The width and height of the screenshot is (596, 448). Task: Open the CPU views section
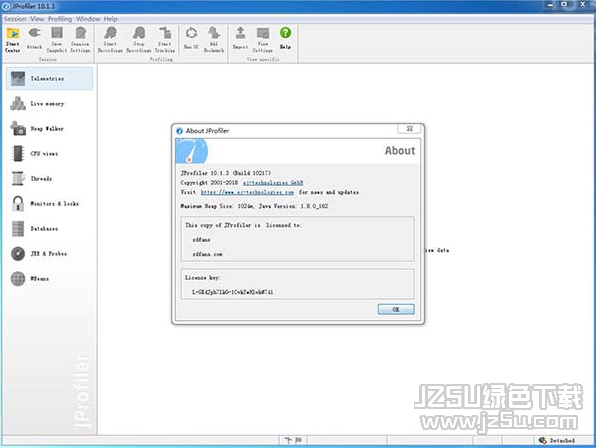pos(49,154)
